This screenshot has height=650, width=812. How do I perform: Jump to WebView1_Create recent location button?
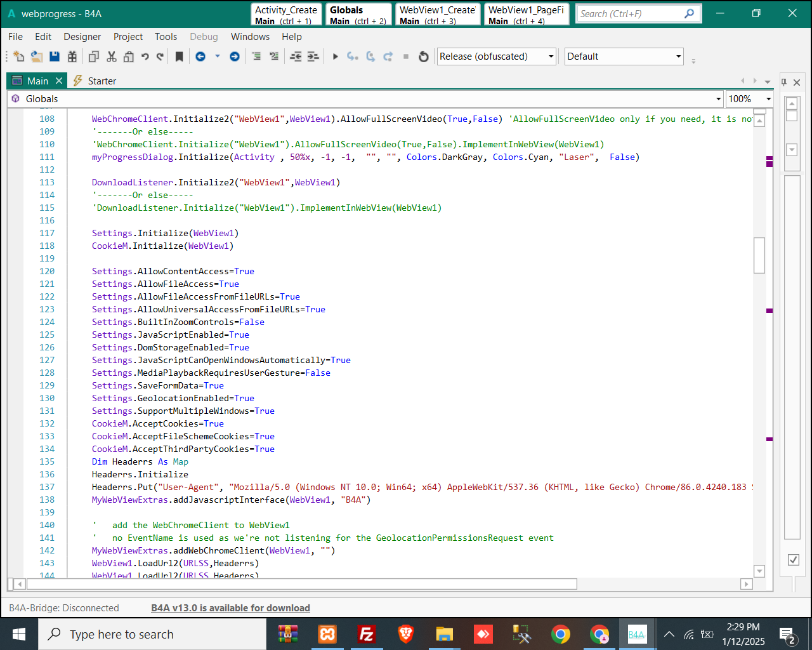click(438, 15)
